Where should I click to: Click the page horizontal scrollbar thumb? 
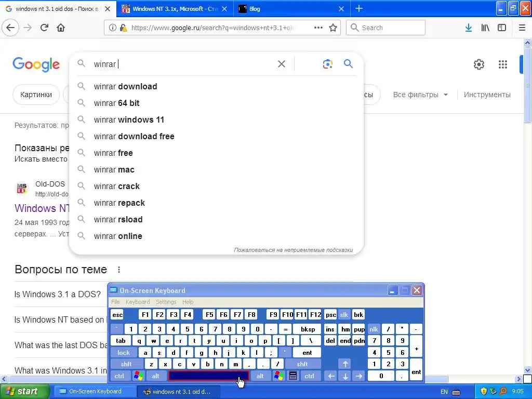tap(228, 379)
